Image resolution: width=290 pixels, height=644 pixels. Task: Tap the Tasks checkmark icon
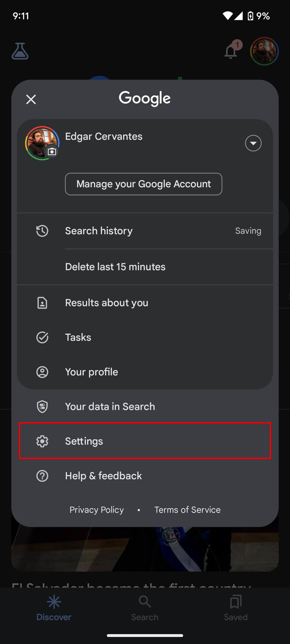[42, 337]
